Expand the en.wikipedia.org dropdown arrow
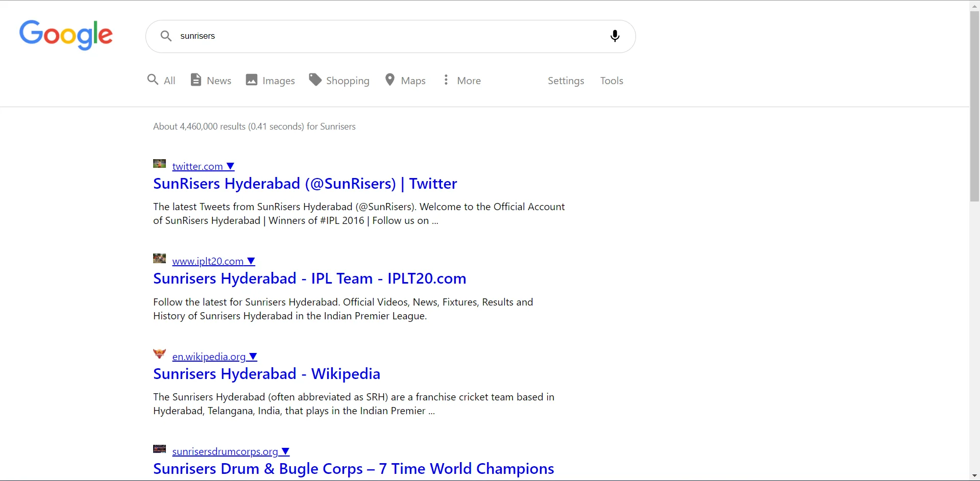This screenshot has width=980, height=481. click(x=253, y=357)
